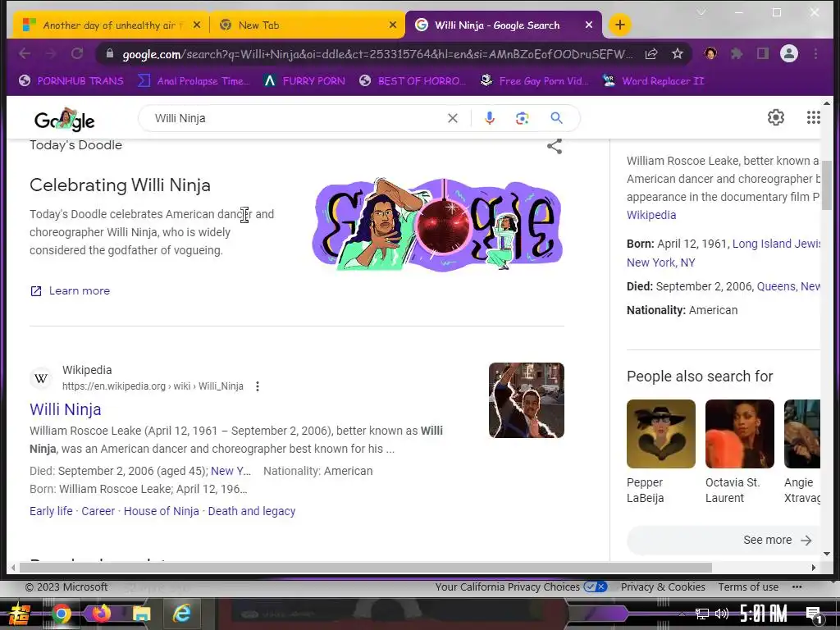Open the BEST OF HORRO bookmark
Viewport: 840px width, 630px height.
pos(413,81)
